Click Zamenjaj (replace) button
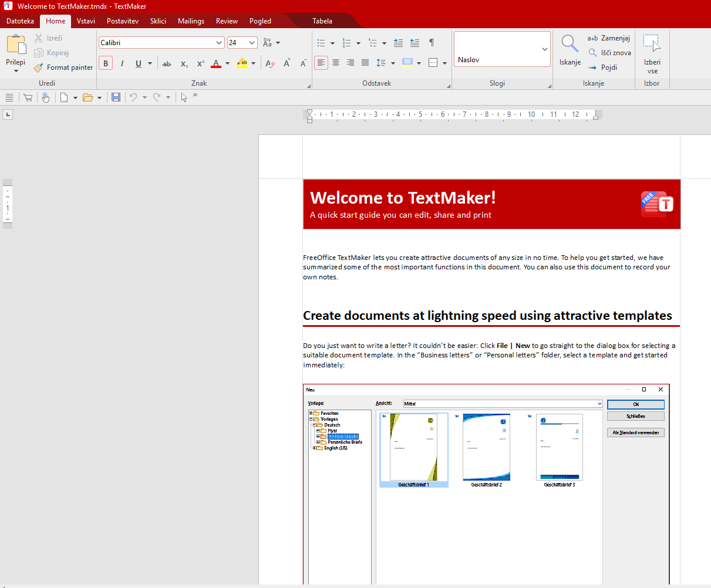711x588 pixels. pos(609,38)
